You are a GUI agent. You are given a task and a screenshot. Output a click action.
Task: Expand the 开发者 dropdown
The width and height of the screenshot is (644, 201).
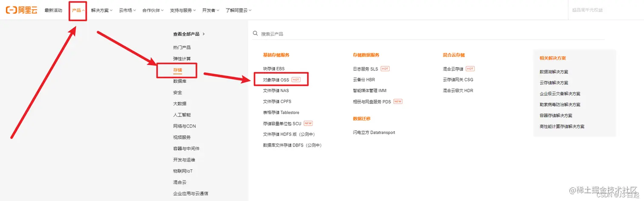(211, 10)
